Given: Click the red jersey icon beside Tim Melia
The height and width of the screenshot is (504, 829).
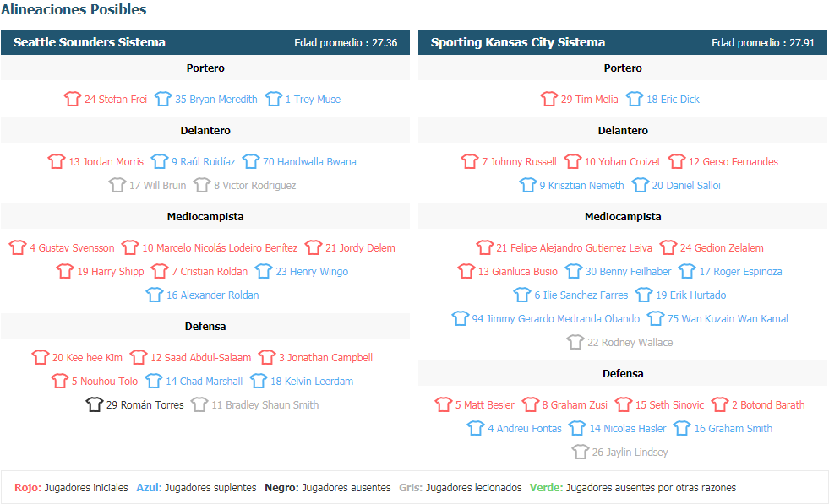Looking at the screenshot, I should click(x=548, y=99).
